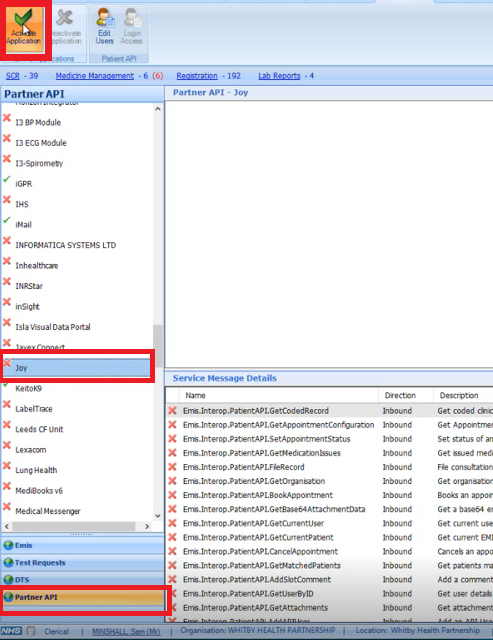Select Lexacom in the list
This screenshot has width=493, height=640.
coord(31,449)
